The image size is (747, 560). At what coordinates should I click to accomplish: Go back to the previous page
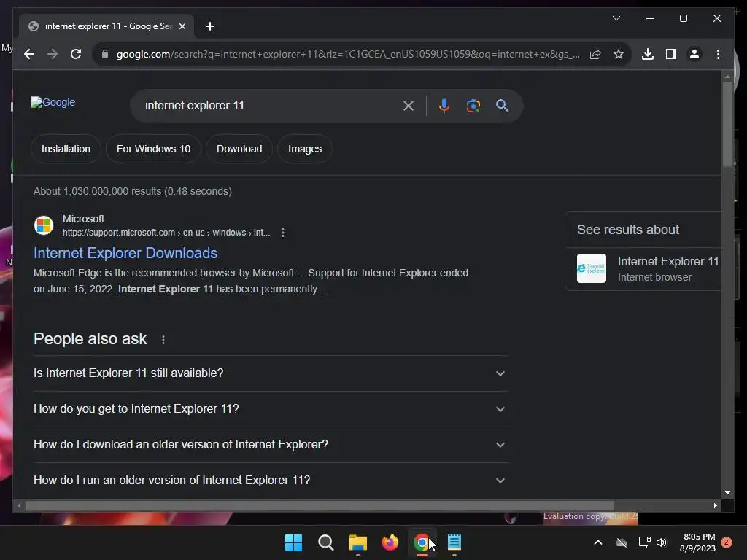(29, 54)
